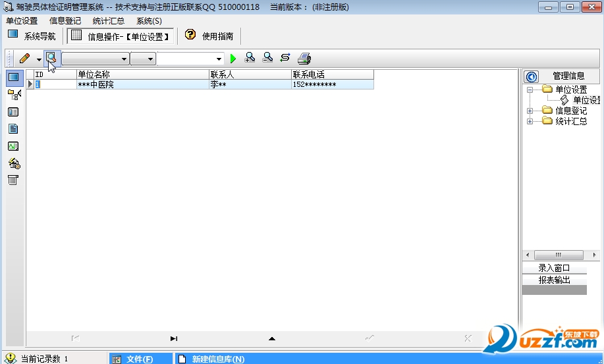Viewport: 604px width, 364px height.
Task: Click the refresh swap arrows icon
Action: click(285, 58)
